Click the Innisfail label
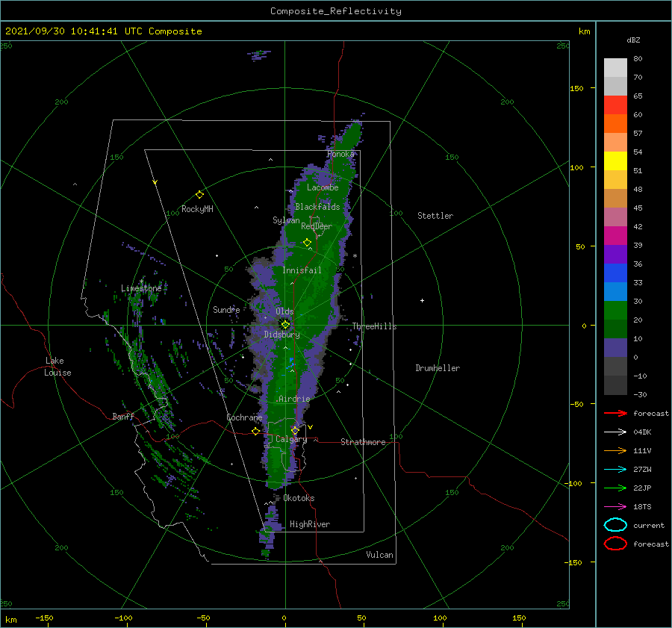 302,270
